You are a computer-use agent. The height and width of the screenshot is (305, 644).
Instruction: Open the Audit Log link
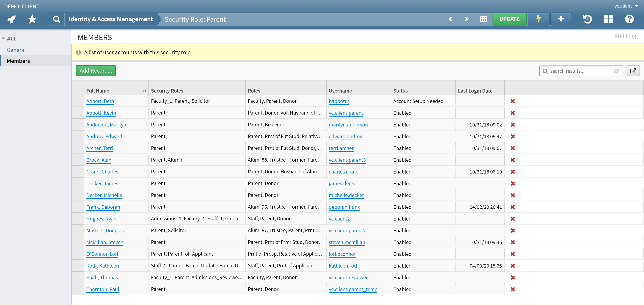[626, 36]
